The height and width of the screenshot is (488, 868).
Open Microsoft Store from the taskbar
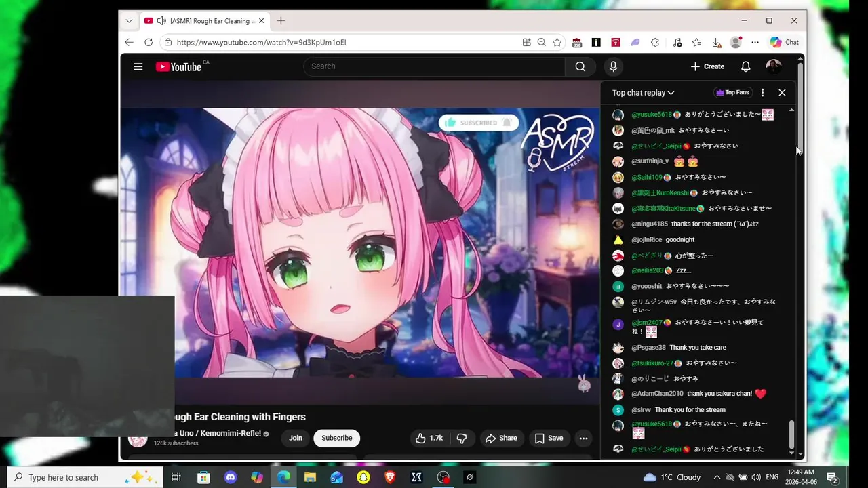click(203, 477)
